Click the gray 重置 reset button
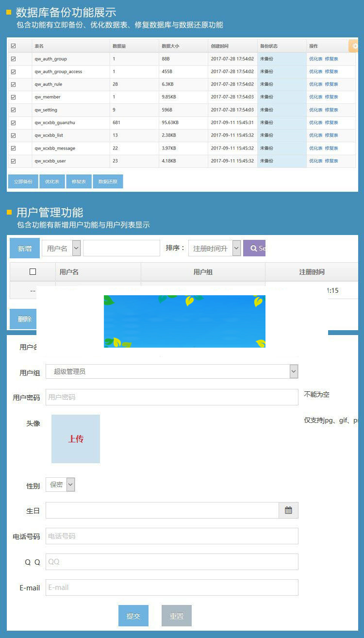 (x=177, y=616)
